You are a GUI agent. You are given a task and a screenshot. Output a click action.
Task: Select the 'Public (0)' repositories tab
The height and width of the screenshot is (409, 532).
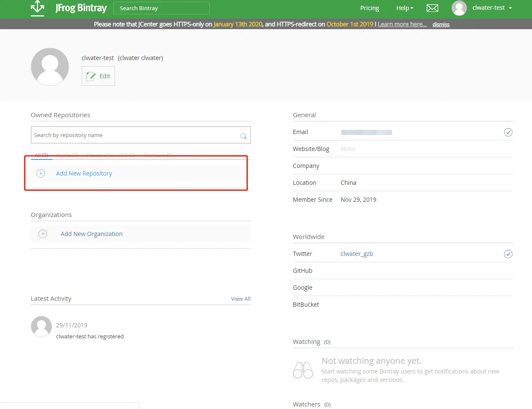[x=67, y=155]
